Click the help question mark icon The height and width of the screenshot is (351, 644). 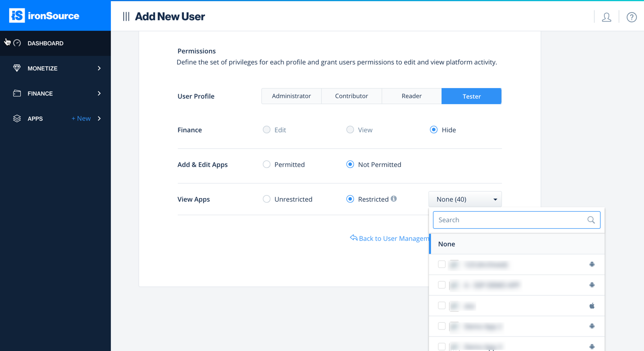click(x=631, y=17)
